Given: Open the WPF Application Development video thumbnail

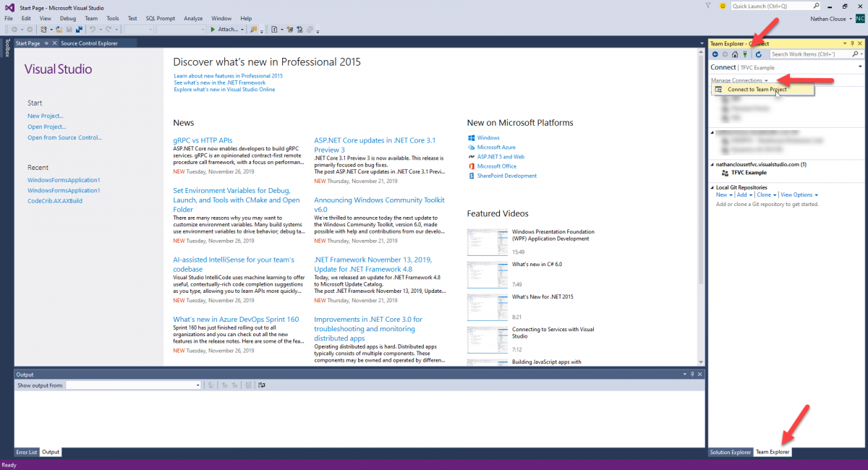Looking at the screenshot, I should [x=487, y=242].
